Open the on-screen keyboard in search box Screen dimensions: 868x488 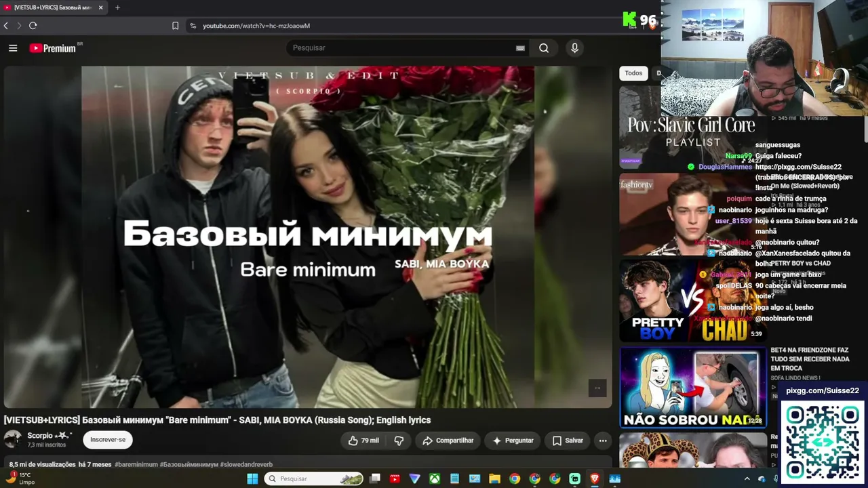[x=520, y=48]
